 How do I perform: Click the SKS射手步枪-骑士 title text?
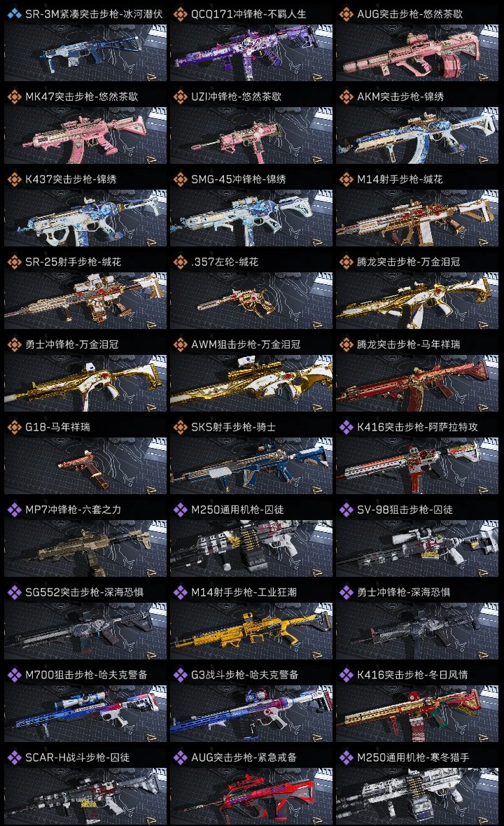(x=233, y=427)
